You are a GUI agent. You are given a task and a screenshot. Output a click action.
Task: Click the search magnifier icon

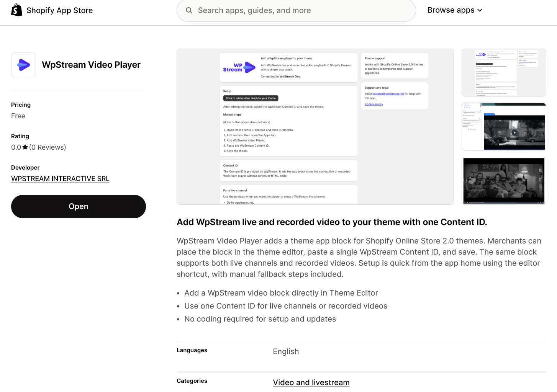(x=189, y=10)
